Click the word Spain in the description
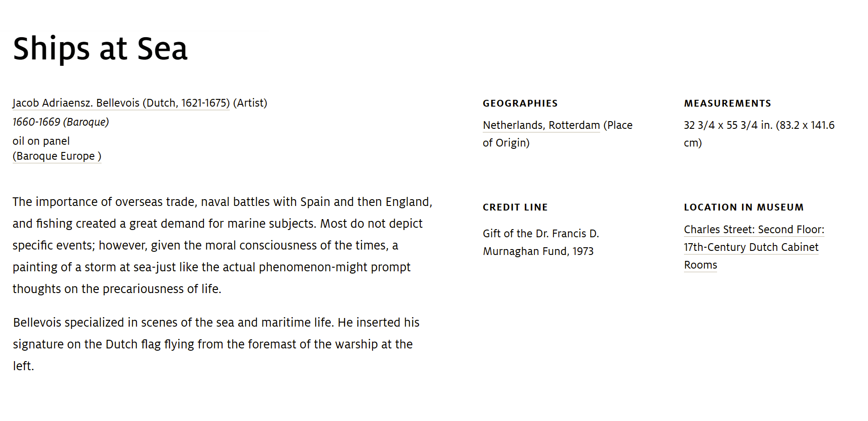The height and width of the screenshot is (421, 868). 315,202
